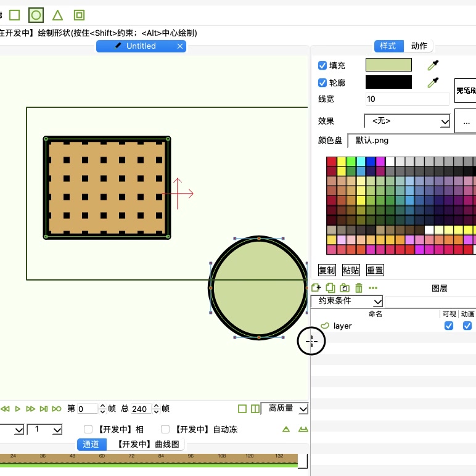Choose the nested-square shape tool

[79, 15]
